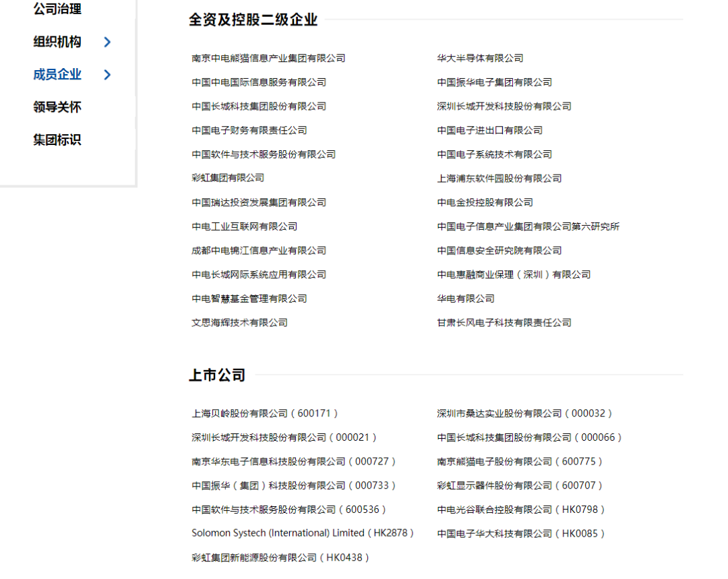Viewport: 728px width, 579px height.
Task: Click the 全资及控股二级企业 section heading
Action: [x=253, y=20]
